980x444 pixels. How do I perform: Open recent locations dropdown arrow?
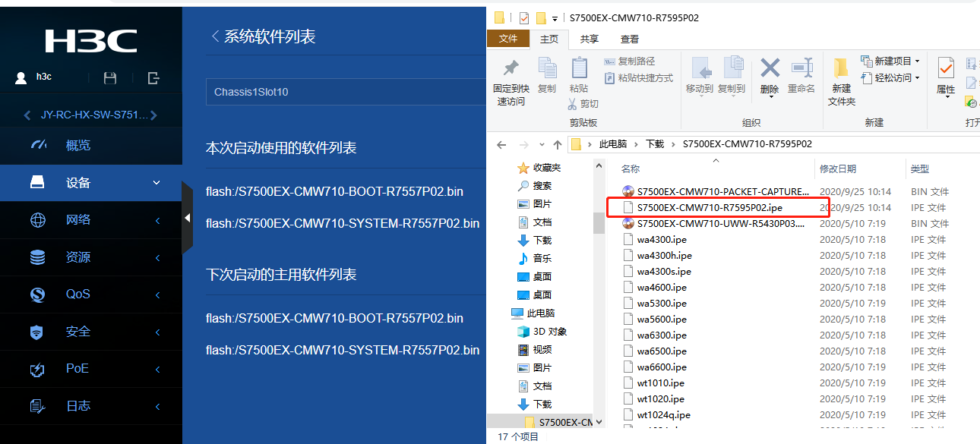tap(542, 144)
